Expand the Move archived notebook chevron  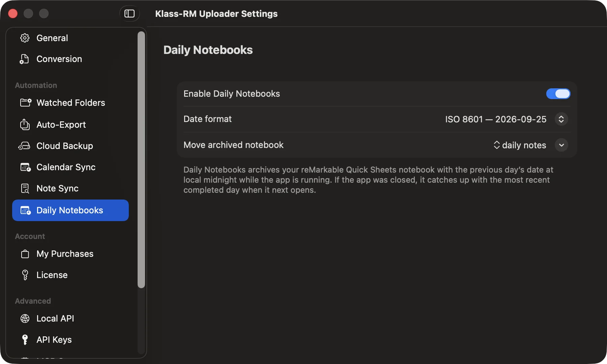click(x=561, y=145)
